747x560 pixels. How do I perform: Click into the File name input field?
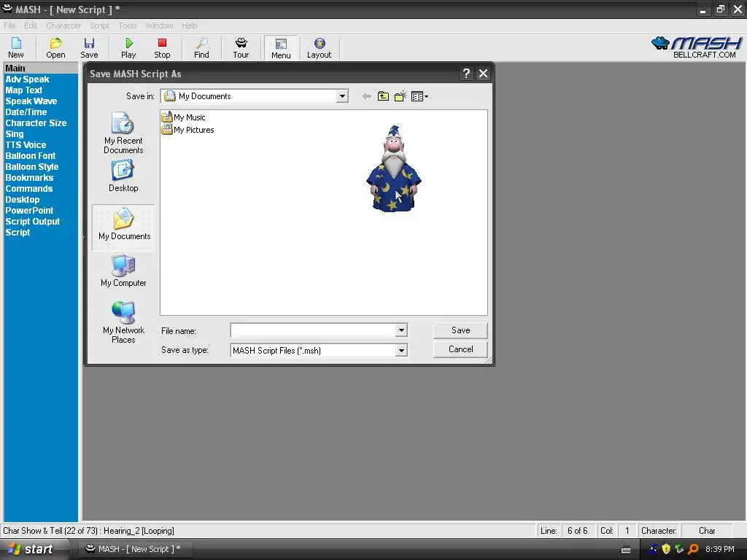[x=313, y=330]
